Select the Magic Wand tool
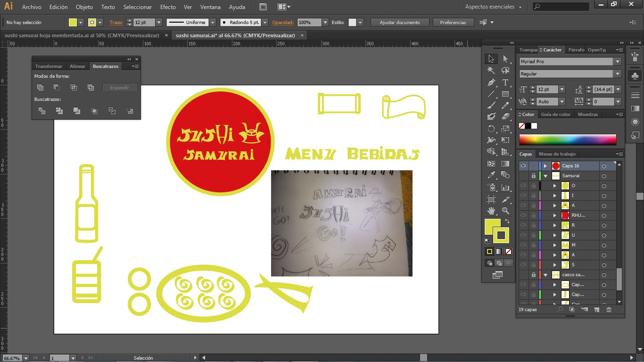The width and height of the screenshot is (644, 362). (x=491, y=70)
